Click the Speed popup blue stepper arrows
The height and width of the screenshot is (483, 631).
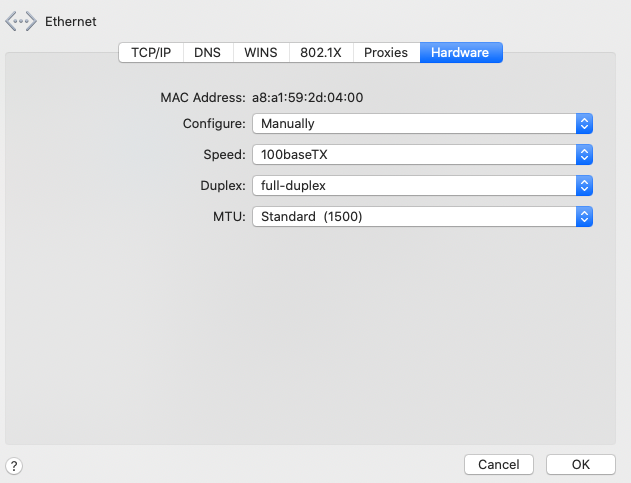point(584,155)
